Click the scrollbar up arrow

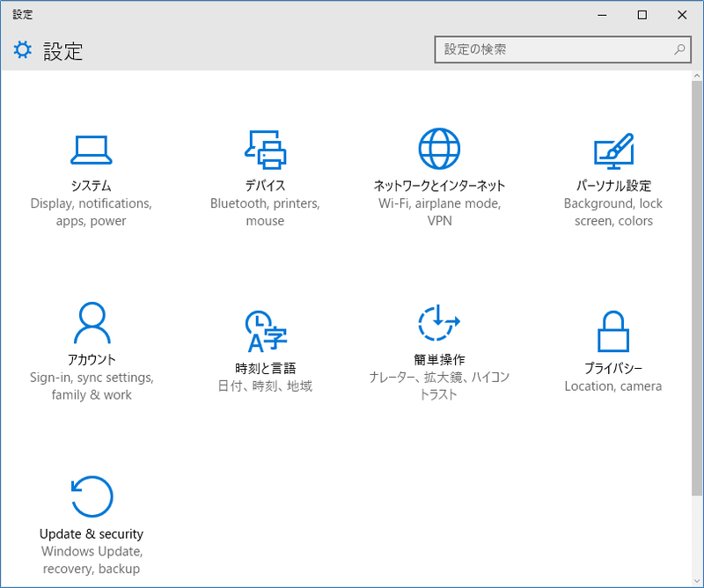point(697,76)
